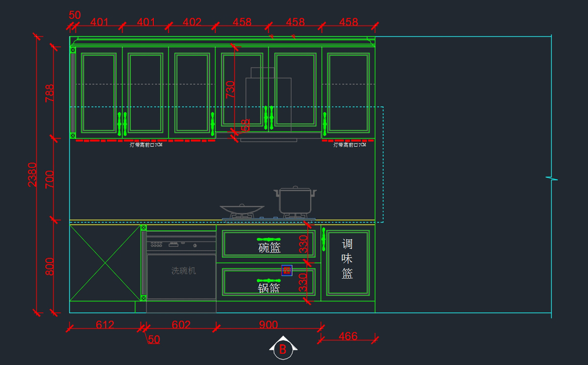588x365 pixels.
Task: Click the 调味篮 cabinet door text
Action: click(x=347, y=259)
